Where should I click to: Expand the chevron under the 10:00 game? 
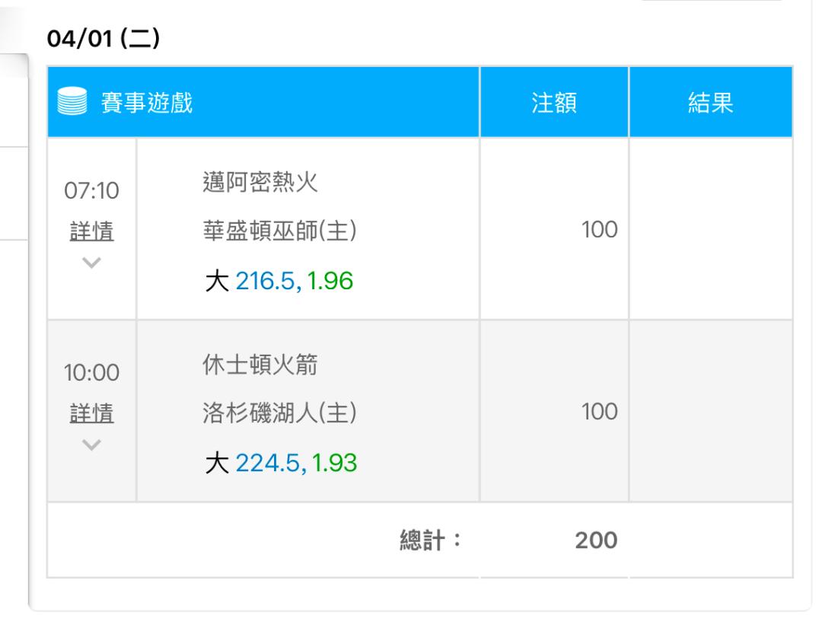click(92, 445)
